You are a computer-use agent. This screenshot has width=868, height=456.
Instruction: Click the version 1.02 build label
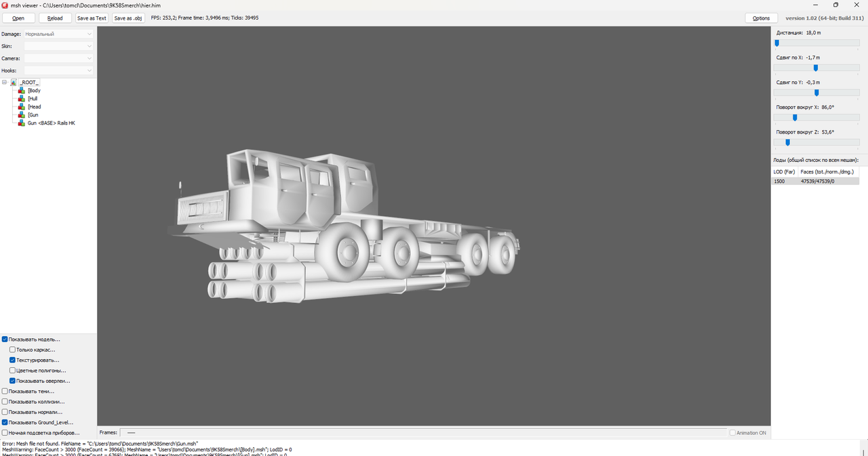point(825,18)
